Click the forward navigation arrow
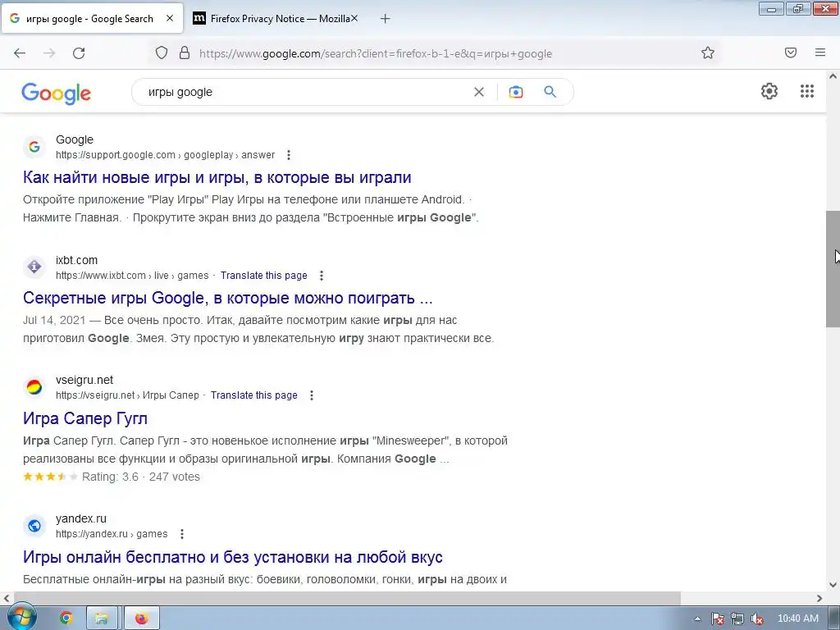 pos(49,53)
